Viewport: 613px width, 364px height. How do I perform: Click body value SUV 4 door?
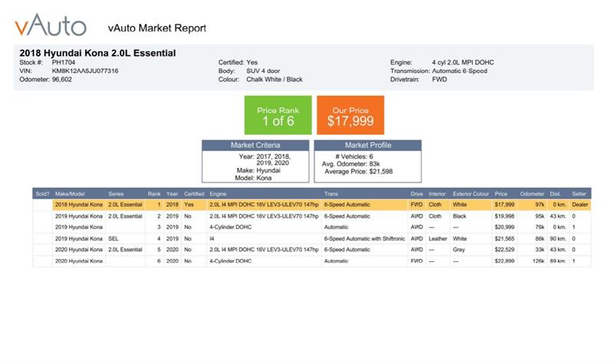263,71
